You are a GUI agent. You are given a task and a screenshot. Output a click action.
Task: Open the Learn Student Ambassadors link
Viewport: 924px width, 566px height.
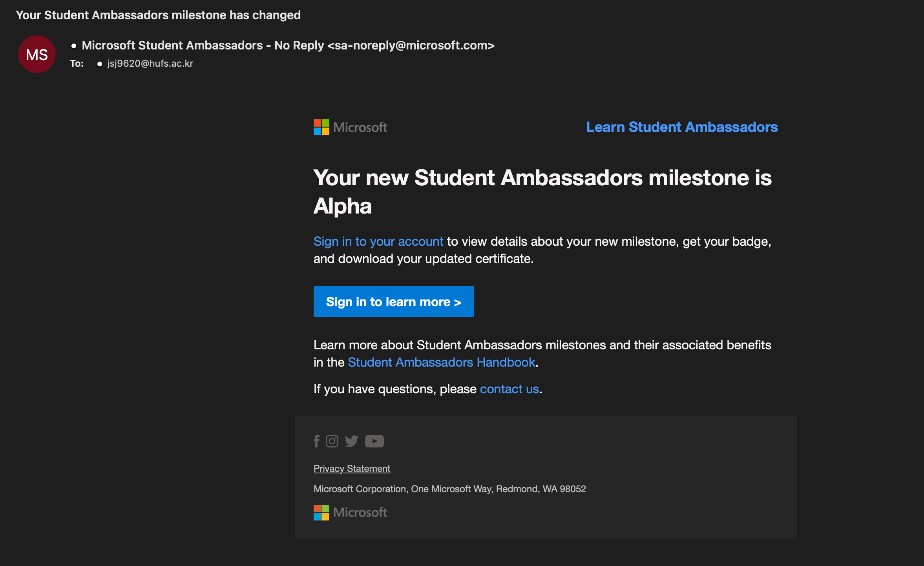pos(682,127)
